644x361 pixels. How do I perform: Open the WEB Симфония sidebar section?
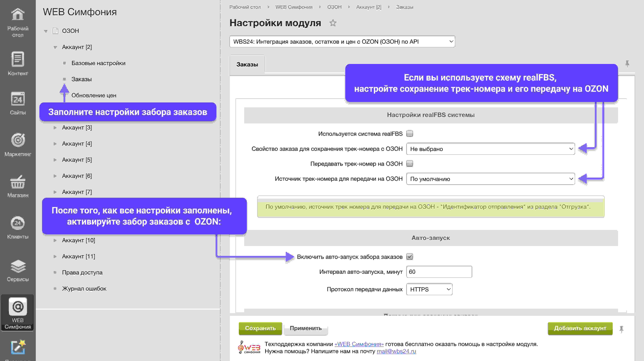pyautogui.click(x=18, y=313)
